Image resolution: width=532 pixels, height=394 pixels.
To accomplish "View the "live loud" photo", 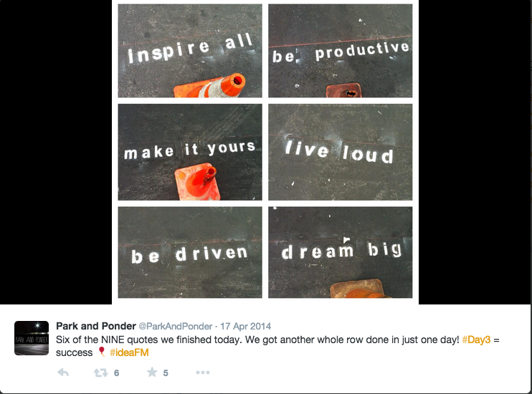I will tap(341, 152).
